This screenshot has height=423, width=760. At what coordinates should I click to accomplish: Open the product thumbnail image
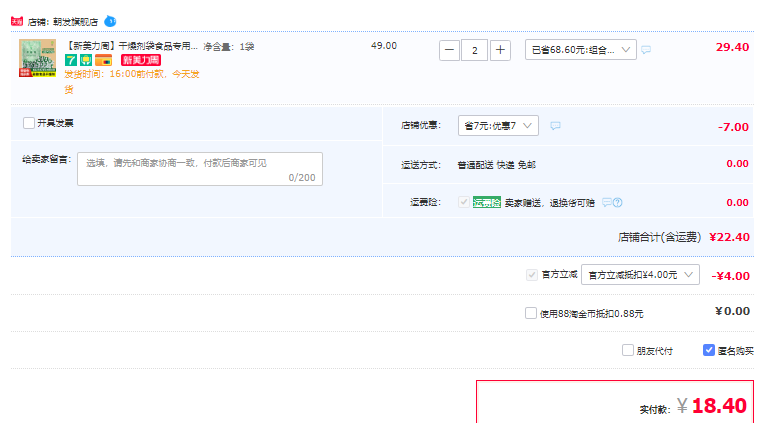point(37,58)
